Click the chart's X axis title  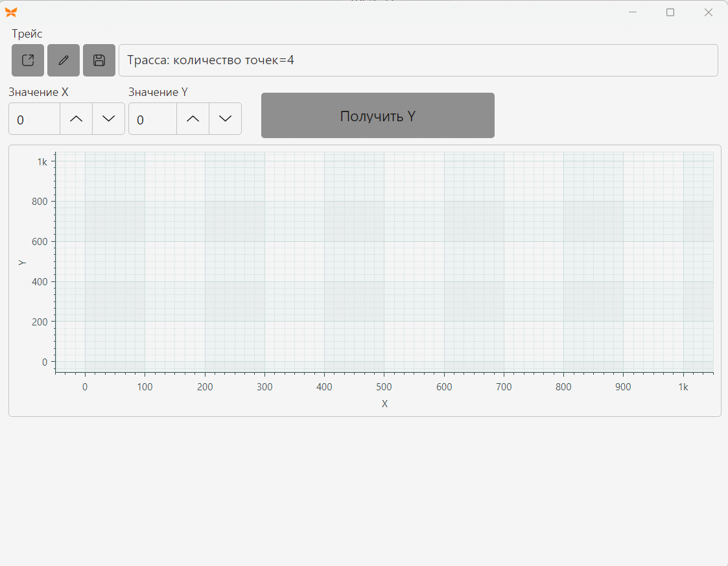click(x=384, y=404)
